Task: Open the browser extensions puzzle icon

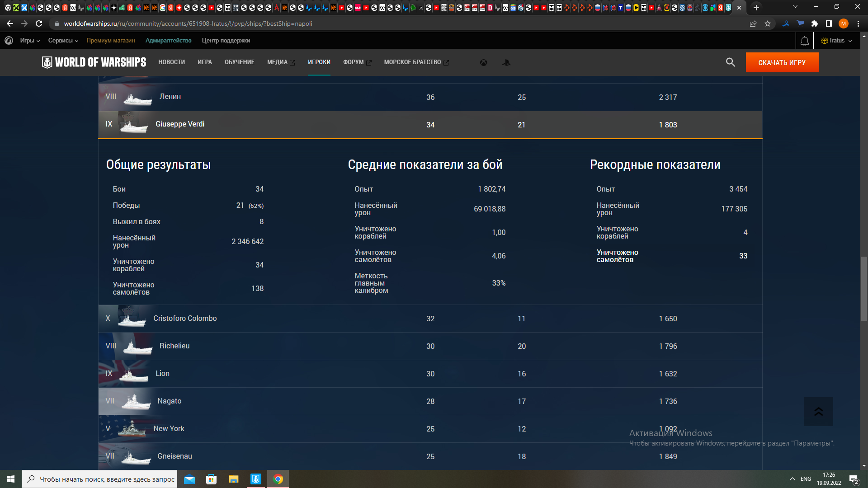Action: point(815,23)
